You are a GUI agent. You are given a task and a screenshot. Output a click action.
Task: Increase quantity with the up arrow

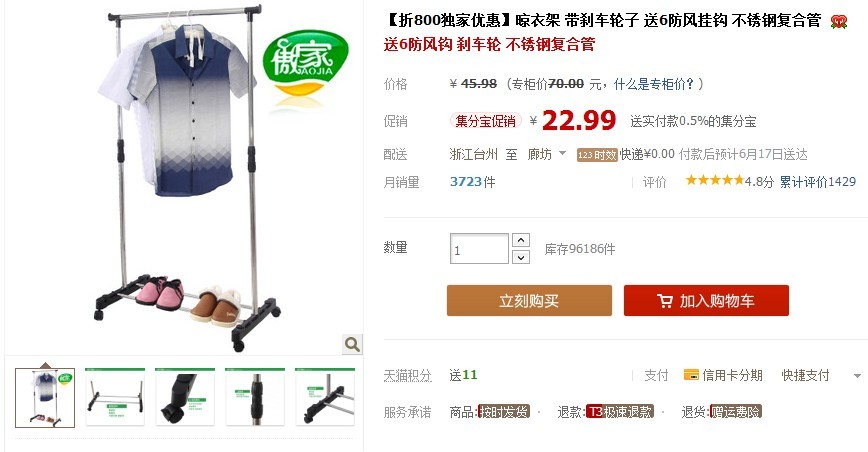pyautogui.click(x=520, y=240)
